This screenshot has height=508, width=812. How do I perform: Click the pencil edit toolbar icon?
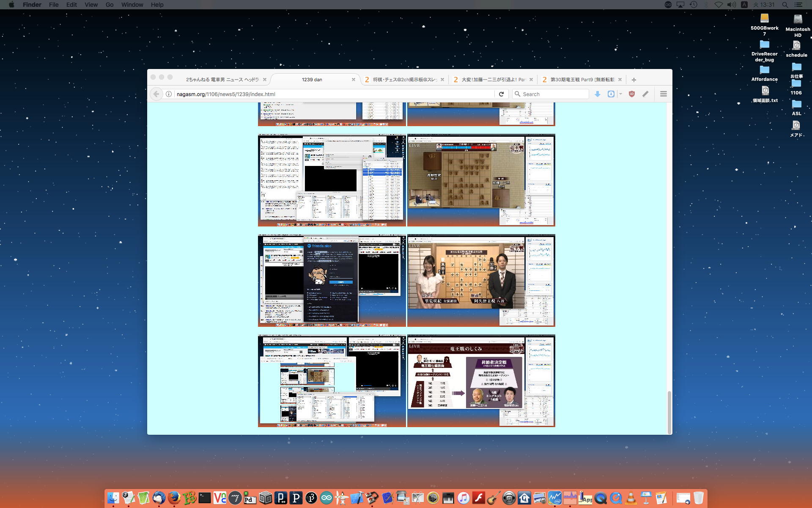point(645,94)
